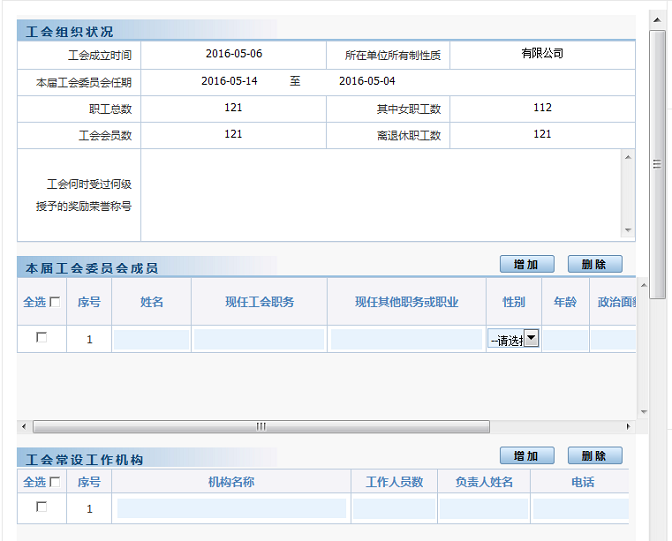Check row 1 checkbox in 工会常设工作机构 table
Viewport: 672px width, 541px height.
[42, 507]
